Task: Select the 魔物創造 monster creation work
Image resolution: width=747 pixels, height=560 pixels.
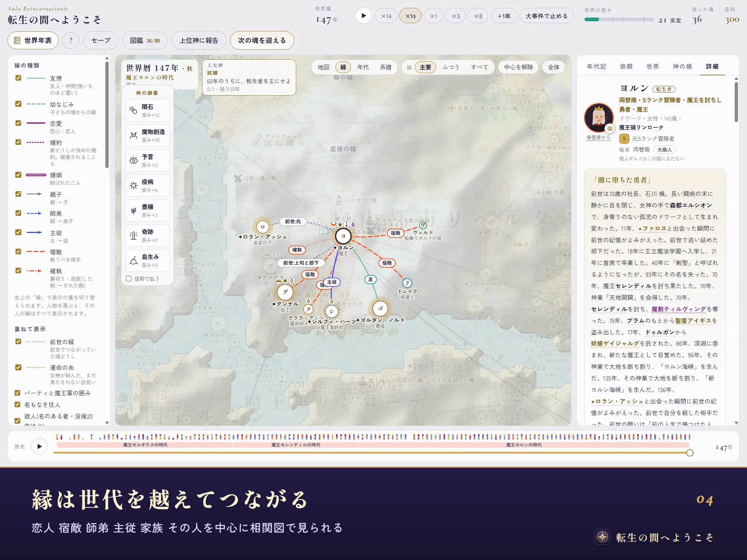Action: tap(148, 136)
